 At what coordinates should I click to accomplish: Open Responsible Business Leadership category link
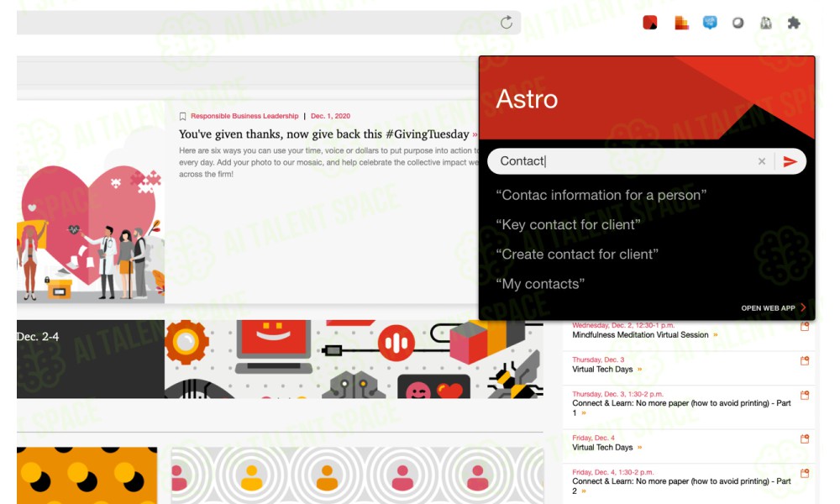(x=244, y=116)
